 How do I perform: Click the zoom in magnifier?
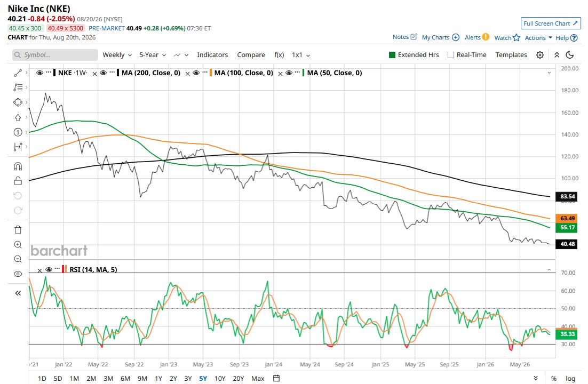click(18, 244)
